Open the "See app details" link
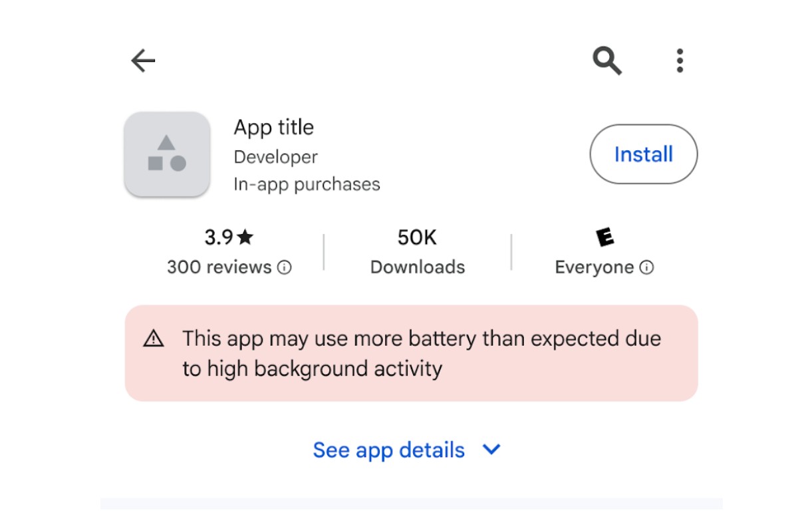This screenshot has width=798, height=532. [388, 450]
